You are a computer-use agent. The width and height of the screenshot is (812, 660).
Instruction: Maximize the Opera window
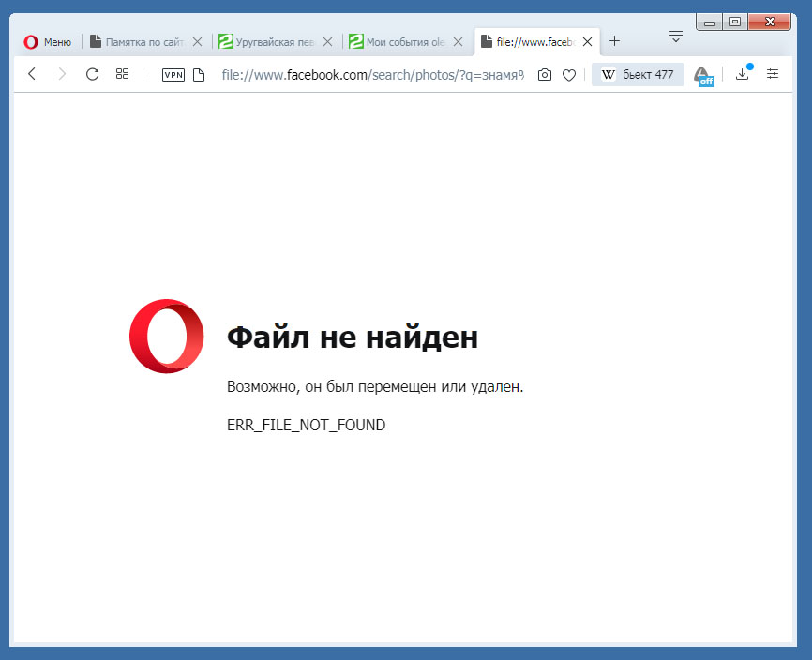pyautogui.click(x=735, y=22)
